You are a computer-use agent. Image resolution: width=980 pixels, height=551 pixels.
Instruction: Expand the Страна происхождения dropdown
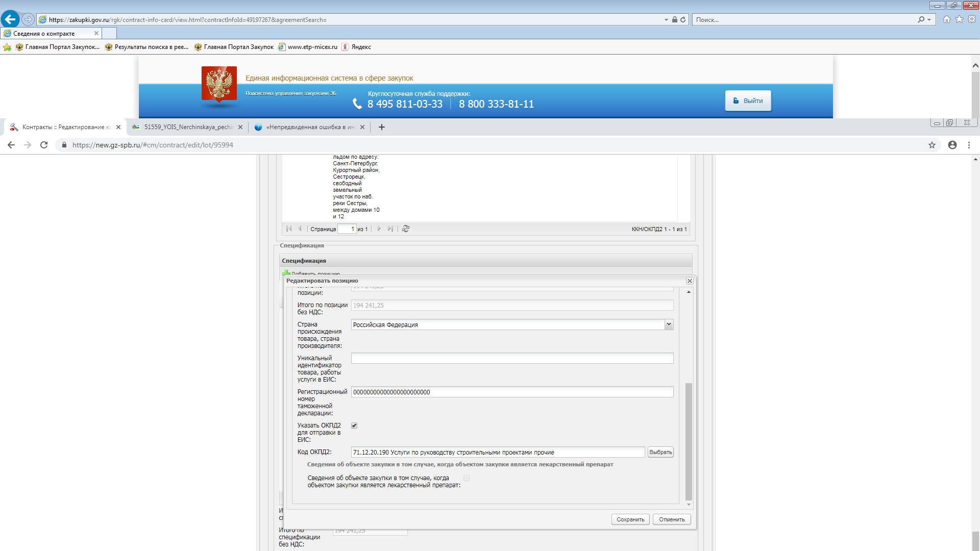669,324
